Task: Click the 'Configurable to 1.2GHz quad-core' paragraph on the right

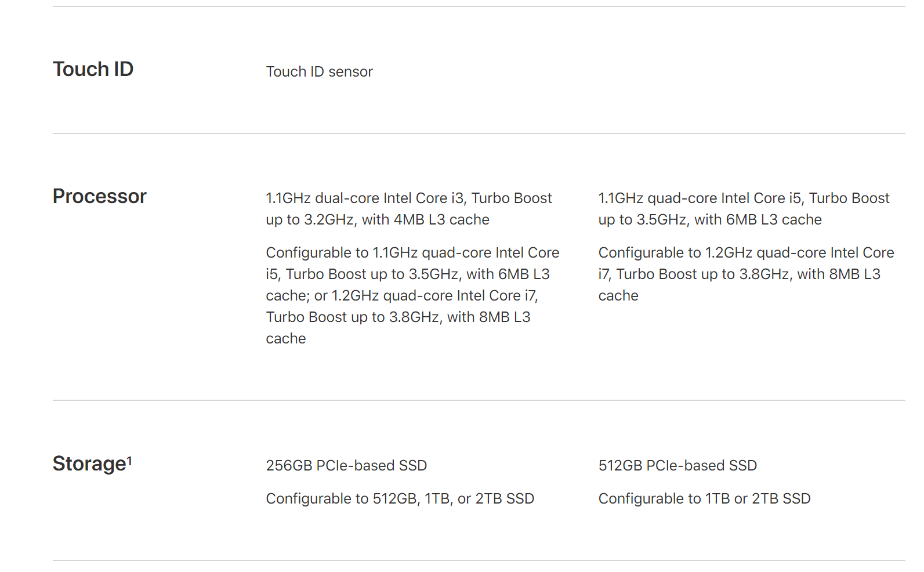Action: (746, 274)
